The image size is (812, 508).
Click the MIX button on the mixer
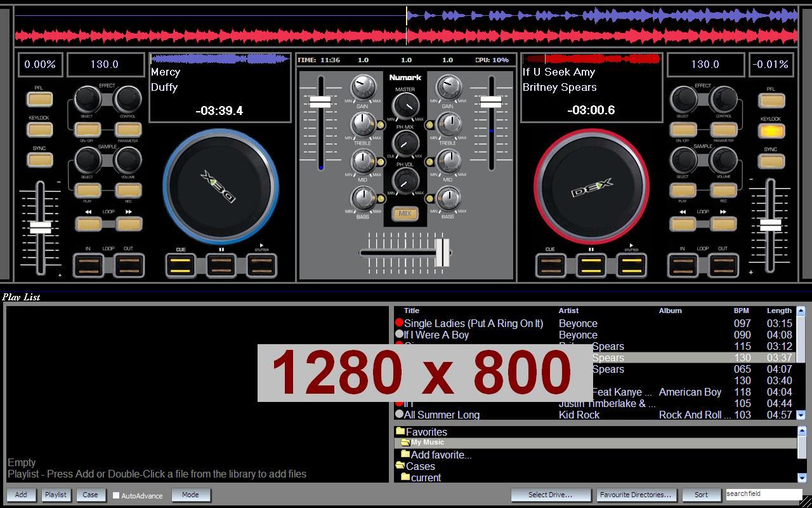[x=405, y=213]
